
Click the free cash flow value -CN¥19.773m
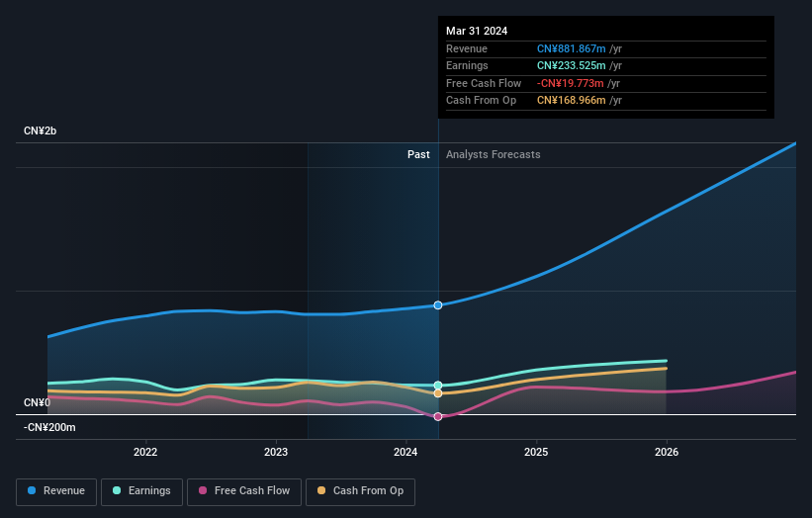point(570,83)
